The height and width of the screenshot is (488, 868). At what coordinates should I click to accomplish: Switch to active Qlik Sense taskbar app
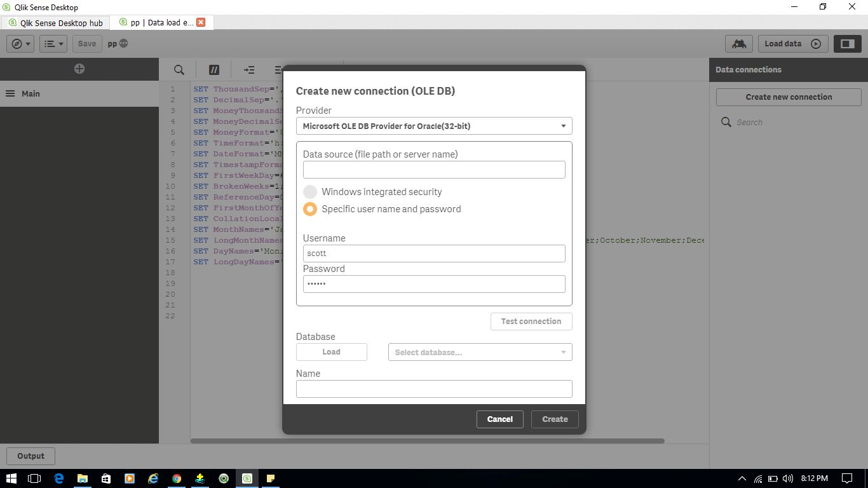click(247, 478)
